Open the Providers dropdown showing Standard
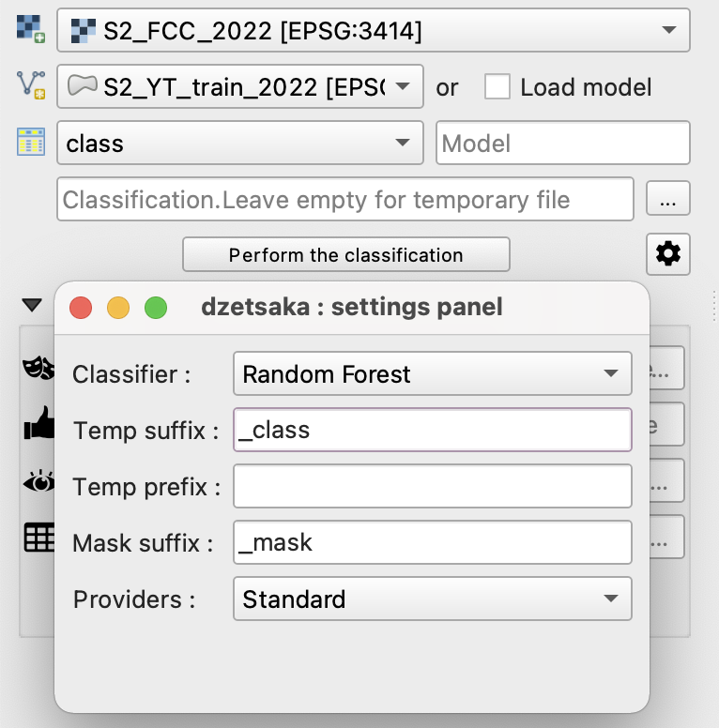 click(x=432, y=599)
